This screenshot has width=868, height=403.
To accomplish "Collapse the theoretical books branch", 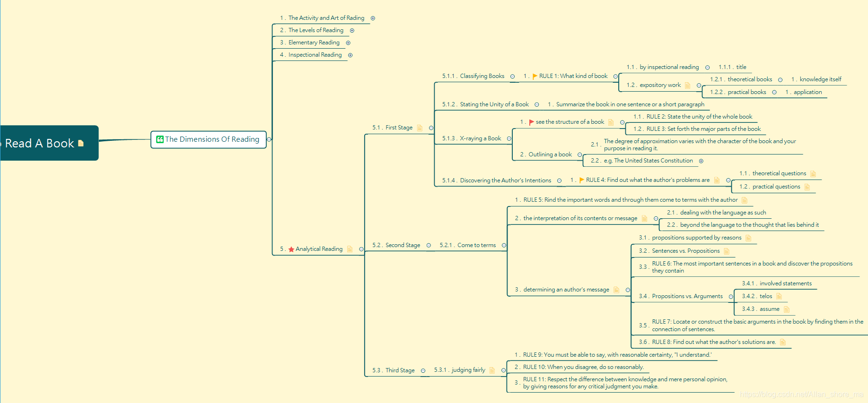I will tap(780, 80).
